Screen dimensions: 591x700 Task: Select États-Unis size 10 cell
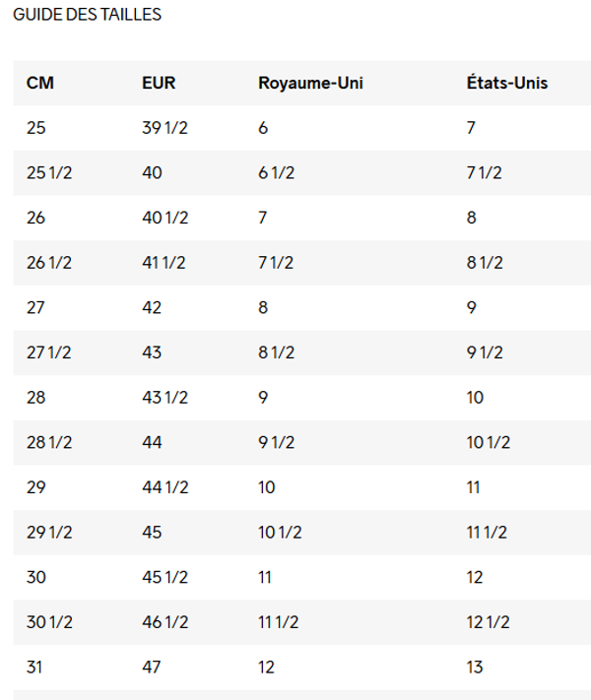[476, 397]
